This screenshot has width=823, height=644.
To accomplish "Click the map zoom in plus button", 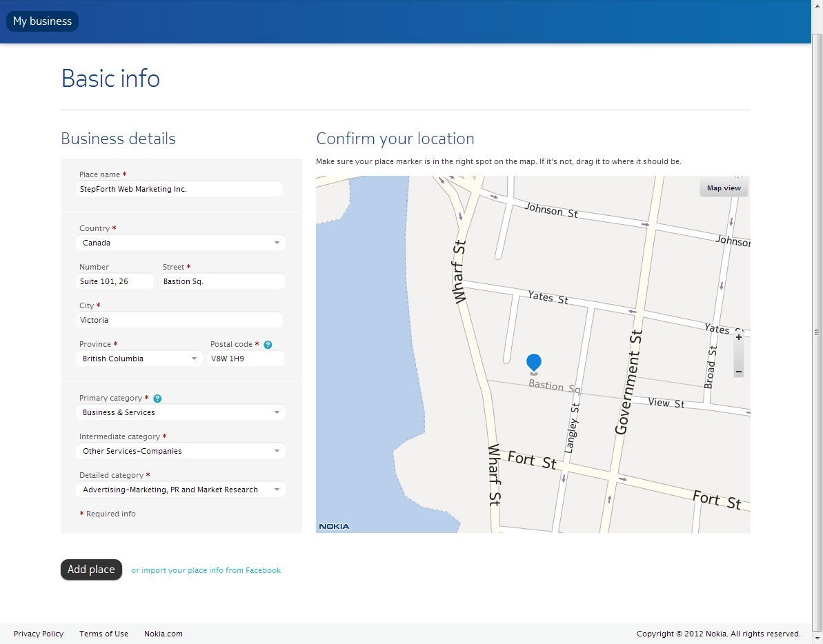I will pos(739,338).
